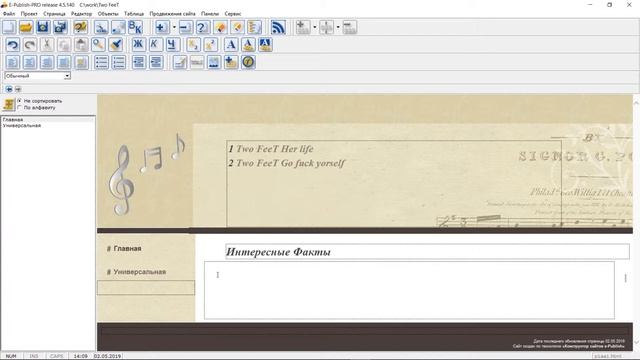Screen dimensions: 640x360
Task: Open the dropdown arrow beside the add-page plus icon
Action: [x=174, y=27]
